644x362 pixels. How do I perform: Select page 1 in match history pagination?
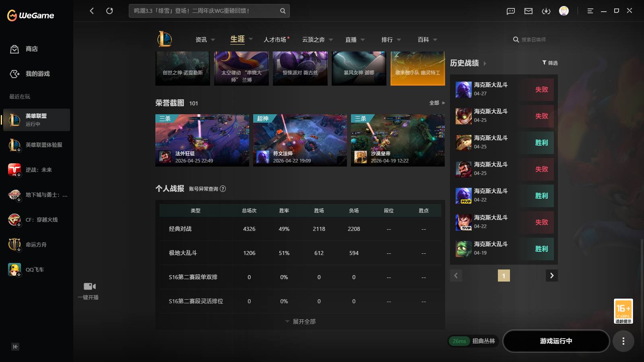tap(504, 276)
